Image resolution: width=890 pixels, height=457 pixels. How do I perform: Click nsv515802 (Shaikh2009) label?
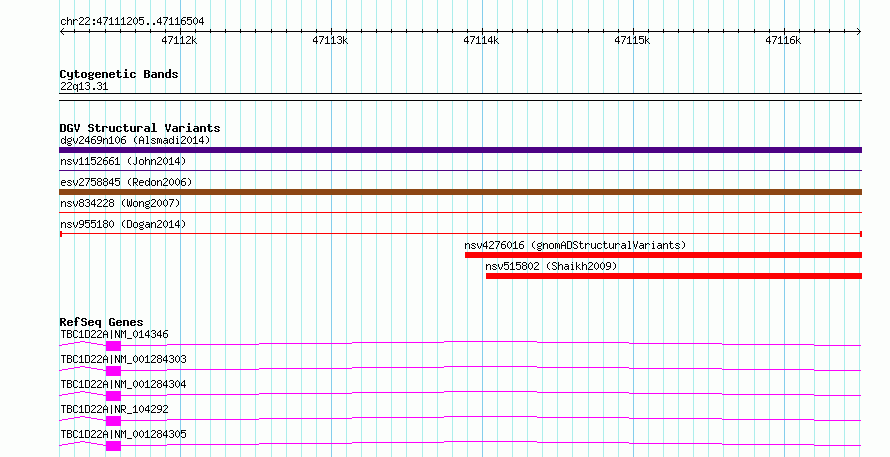pyautogui.click(x=551, y=266)
